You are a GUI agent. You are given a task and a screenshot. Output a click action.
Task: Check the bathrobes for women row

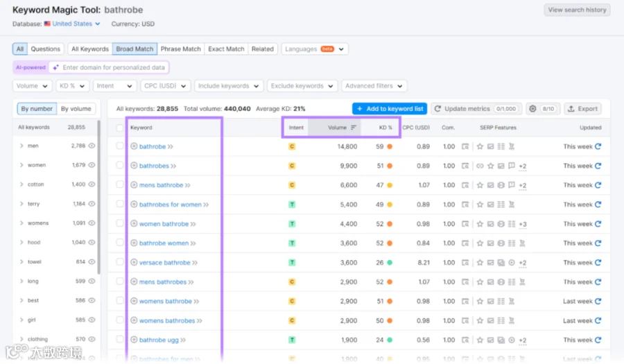pyautogui.click(x=119, y=204)
